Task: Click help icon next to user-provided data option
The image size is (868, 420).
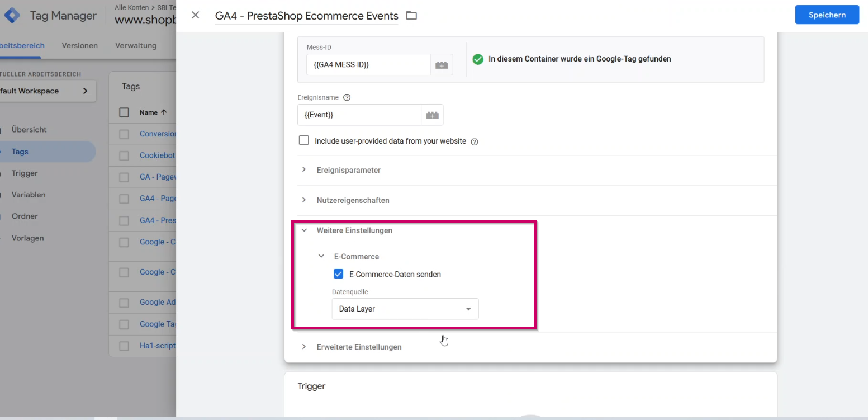Action: coord(475,141)
